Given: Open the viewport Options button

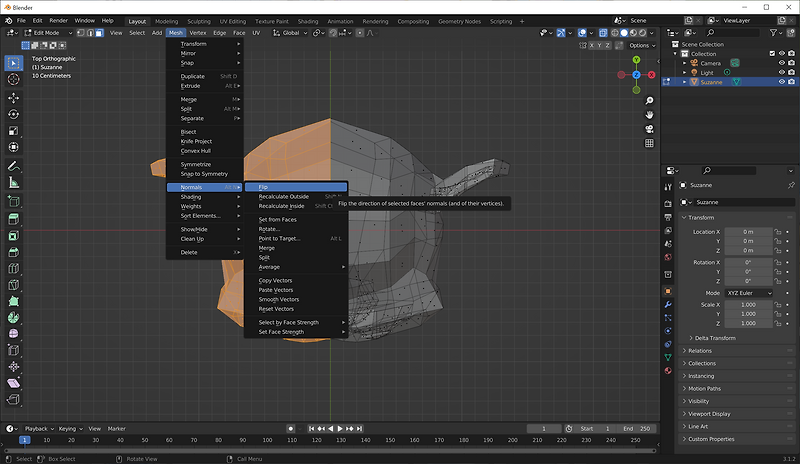Looking at the screenshot, I should pos(641,46).
